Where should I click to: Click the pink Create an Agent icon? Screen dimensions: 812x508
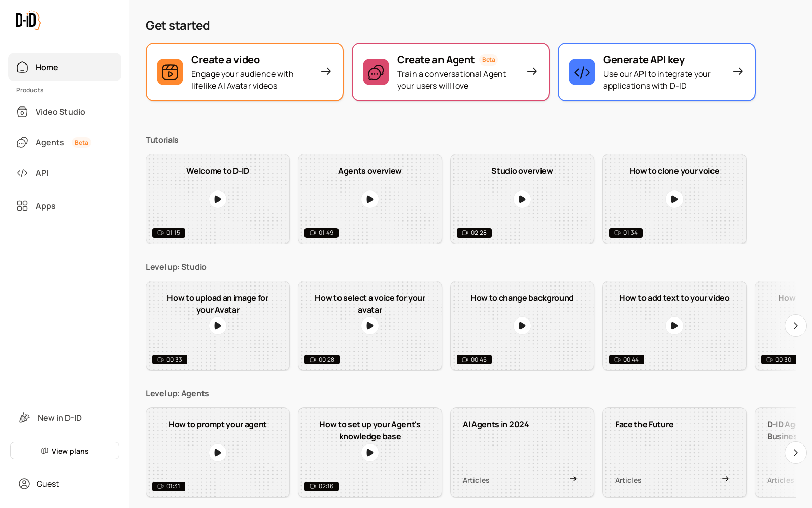(376, 72)
